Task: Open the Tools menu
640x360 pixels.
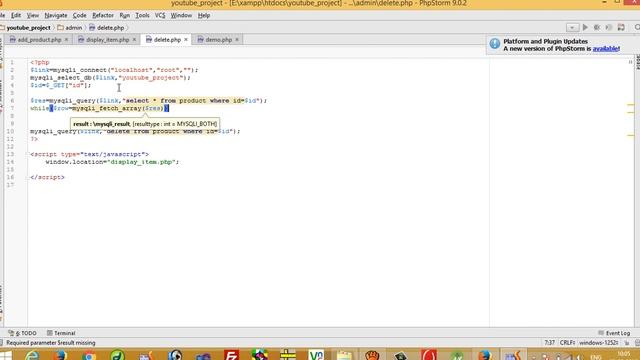Action: click(142, 16)
